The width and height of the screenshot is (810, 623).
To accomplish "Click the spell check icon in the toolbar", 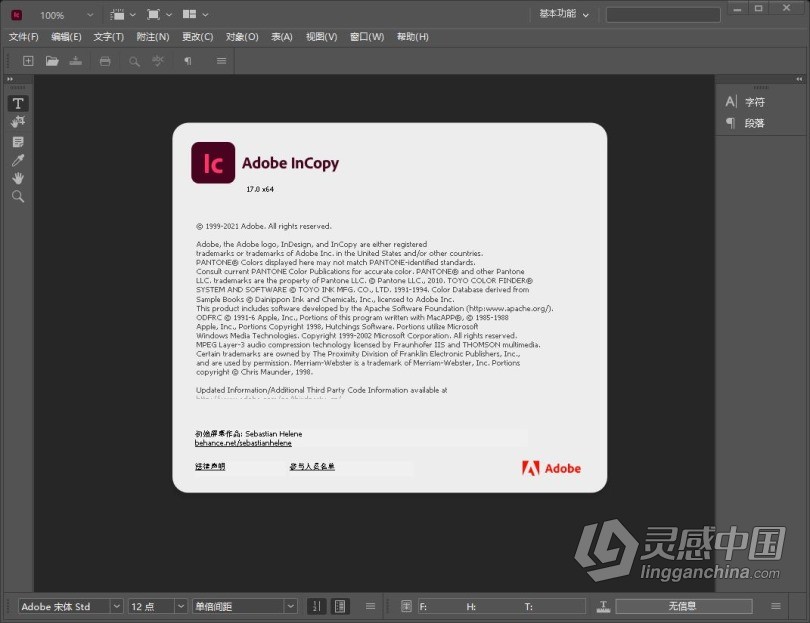I will (158, 61).
